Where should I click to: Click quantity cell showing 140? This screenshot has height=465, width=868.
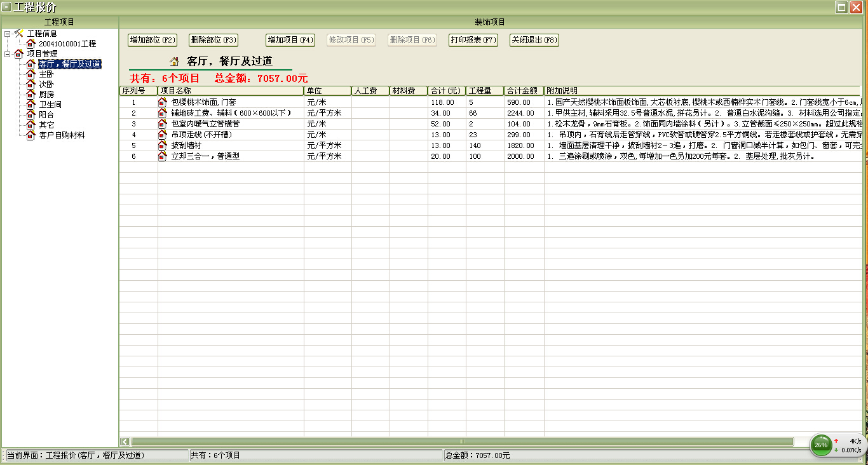[485, 145]
